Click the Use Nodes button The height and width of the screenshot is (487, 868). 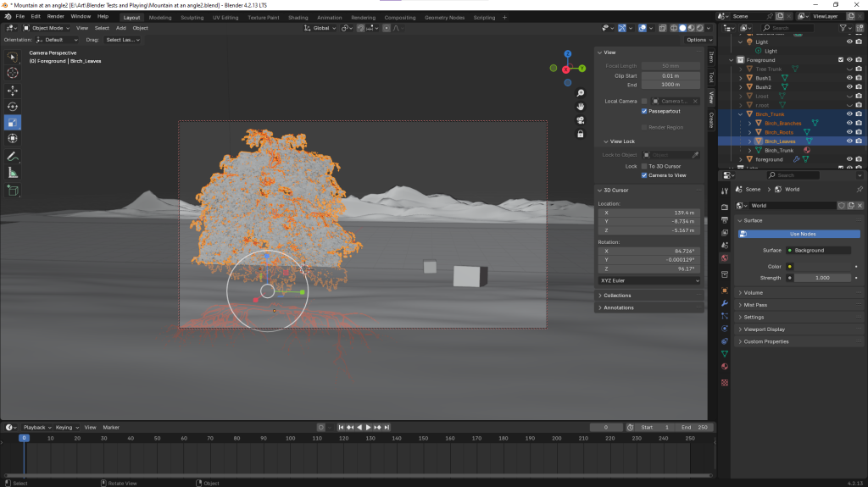(x=799, y=234)
